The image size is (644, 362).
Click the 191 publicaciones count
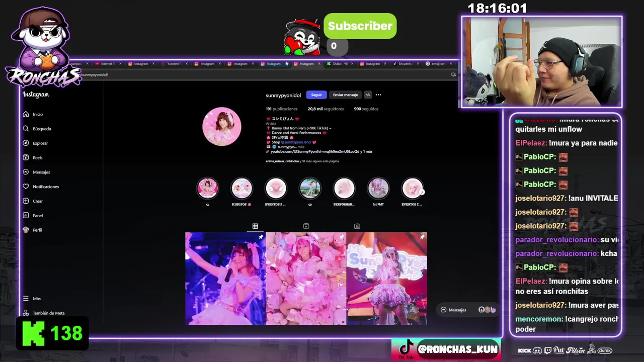click(282, 109)
